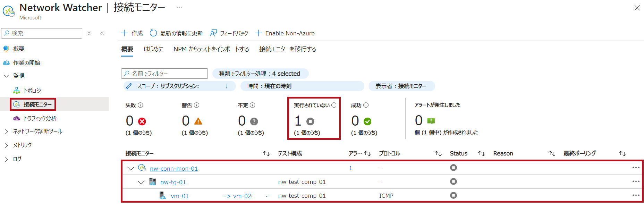Screen dimensions: 644x204
Task: Open the 表示者：接続モニター filter
Action: pyautogui.click(x=401, y=86)
